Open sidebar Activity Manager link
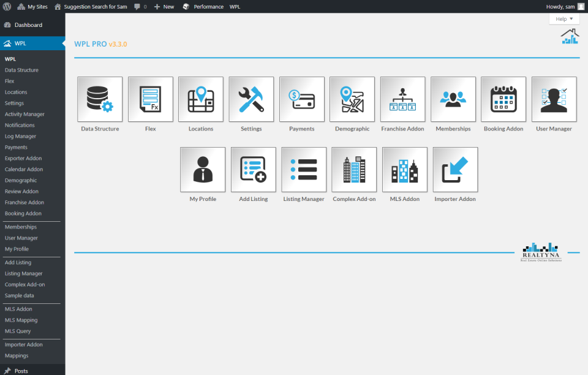Image resolution: width=588 pixels, height=375 pixels. [x=24, y=114]
